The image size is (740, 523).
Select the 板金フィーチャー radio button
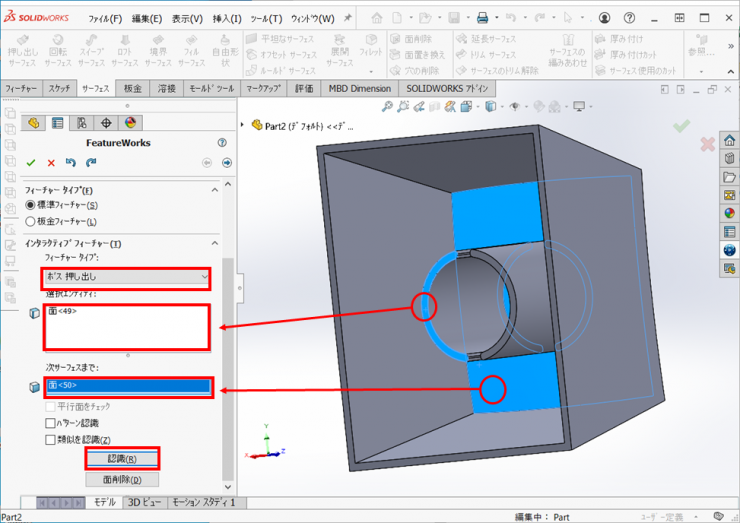(x=30, y=221)
